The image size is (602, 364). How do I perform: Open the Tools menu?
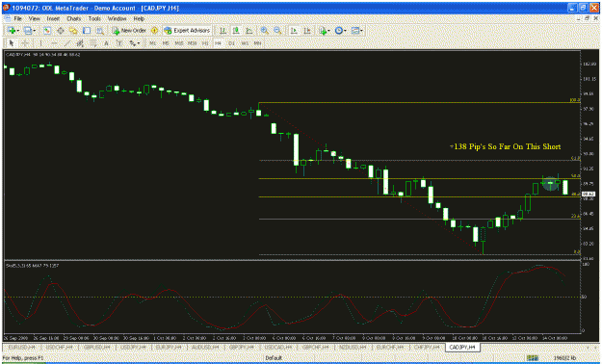pyautogui.click(x=94, y=18)
